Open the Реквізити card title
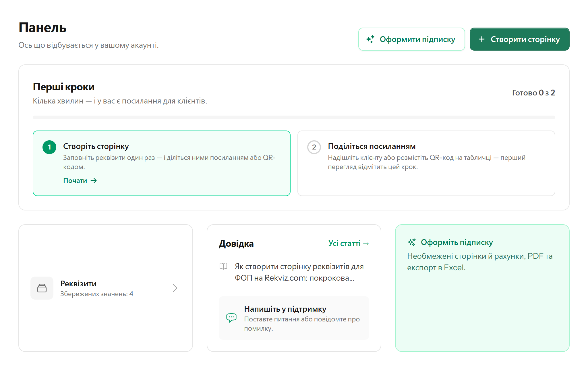588x368 pixels. click(78, 284)
